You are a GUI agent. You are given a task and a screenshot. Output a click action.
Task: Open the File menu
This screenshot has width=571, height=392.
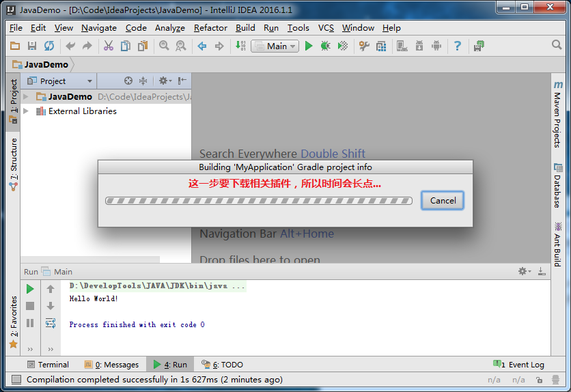click(x=16, y=28)
